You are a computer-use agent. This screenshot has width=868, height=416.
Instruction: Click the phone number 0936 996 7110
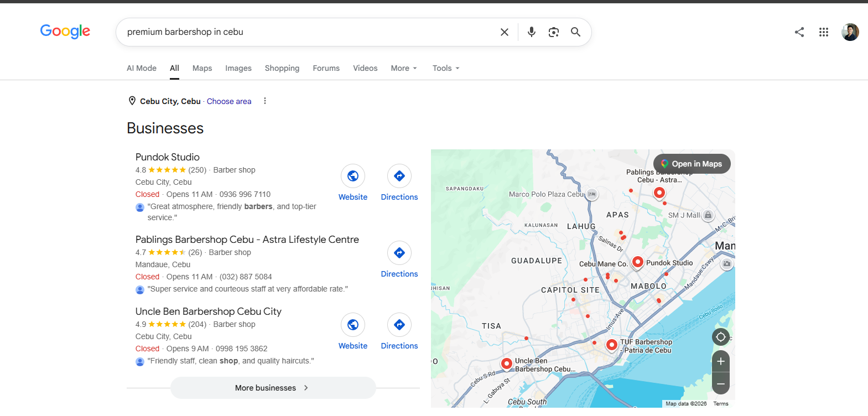245,194
